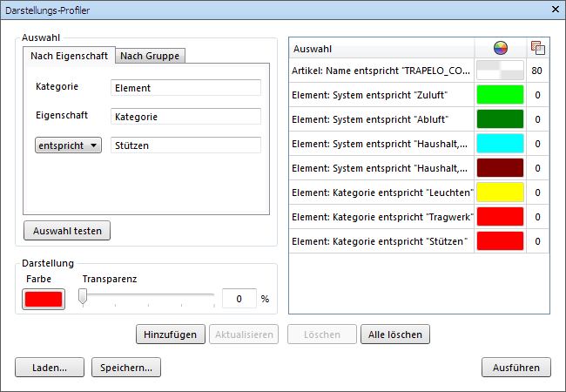Click the value field containing 'Stützen'
The width and height of the screenshot is (566, 392).
(x=186, y=145)
